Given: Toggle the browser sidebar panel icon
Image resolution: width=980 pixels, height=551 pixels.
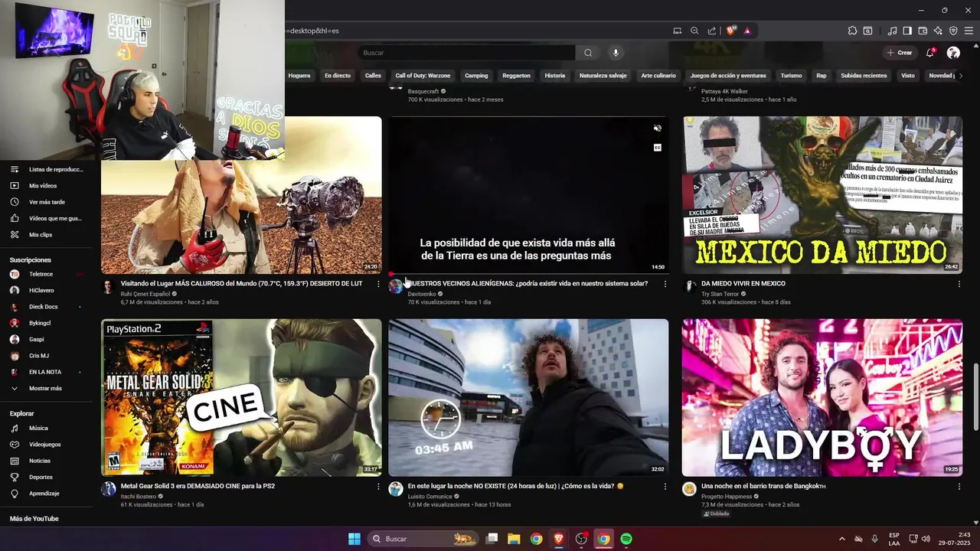Looking at the screenshot, I should pos(907,31).
